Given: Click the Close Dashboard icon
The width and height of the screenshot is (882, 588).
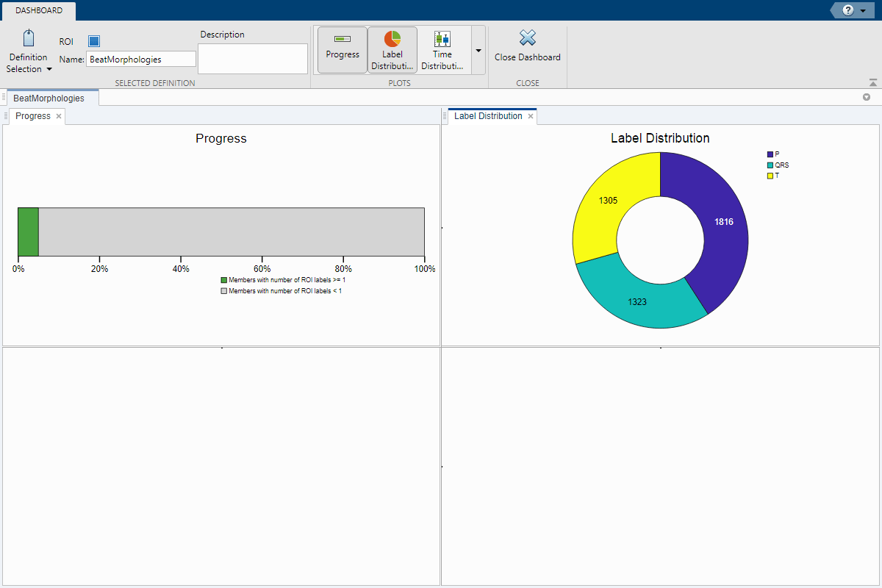Looking at the screenshot, I should pos(527,39).
